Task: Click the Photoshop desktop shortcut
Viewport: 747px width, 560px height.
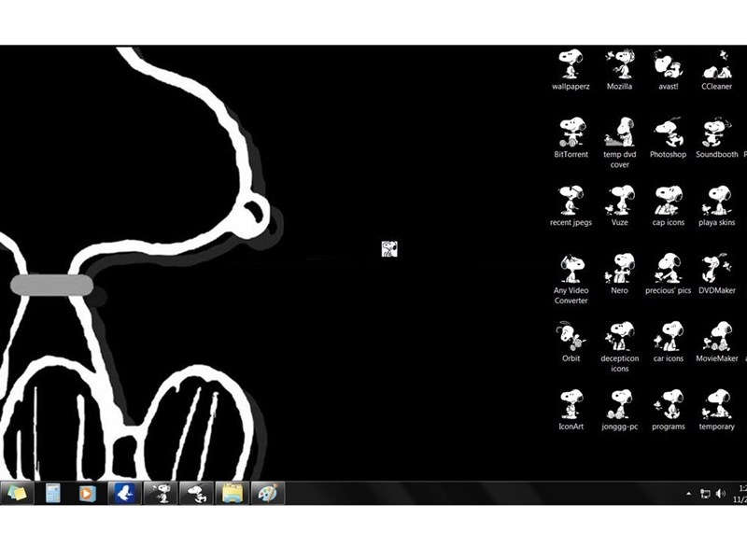Action: [668, 137]
